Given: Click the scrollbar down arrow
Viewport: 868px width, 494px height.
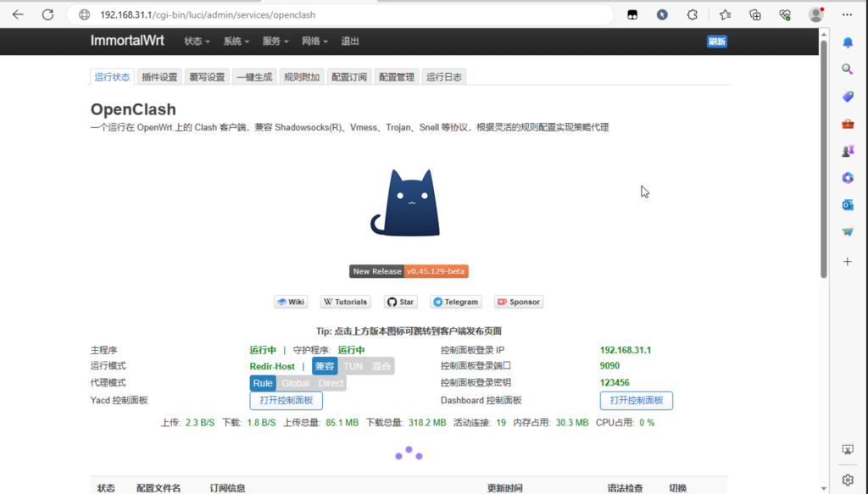Looking at the screenshot, I should point(824,488).
